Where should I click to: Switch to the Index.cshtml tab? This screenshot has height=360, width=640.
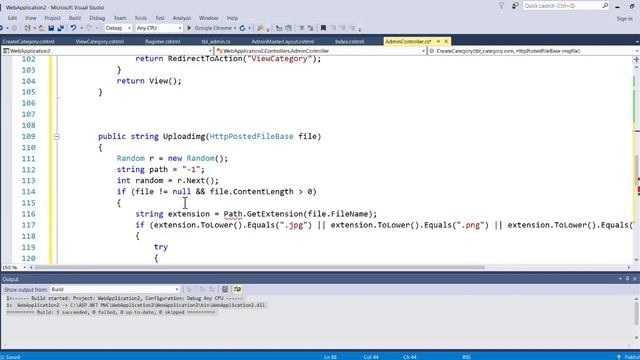[x=349, y=41]
